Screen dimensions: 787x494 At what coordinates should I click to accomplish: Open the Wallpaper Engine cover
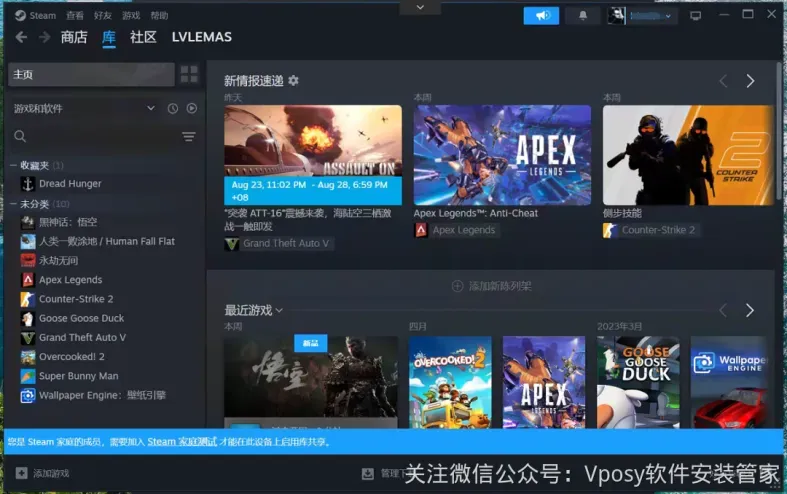pos(730,382)
